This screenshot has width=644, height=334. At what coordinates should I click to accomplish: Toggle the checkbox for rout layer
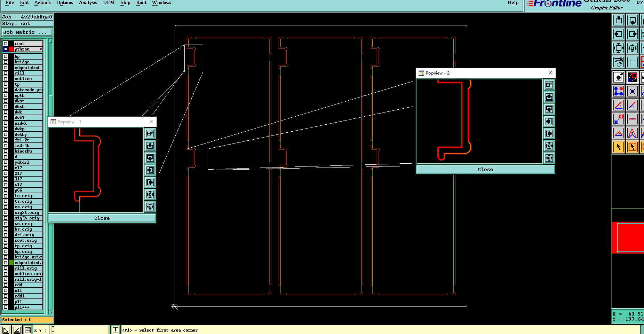[6, 44]
